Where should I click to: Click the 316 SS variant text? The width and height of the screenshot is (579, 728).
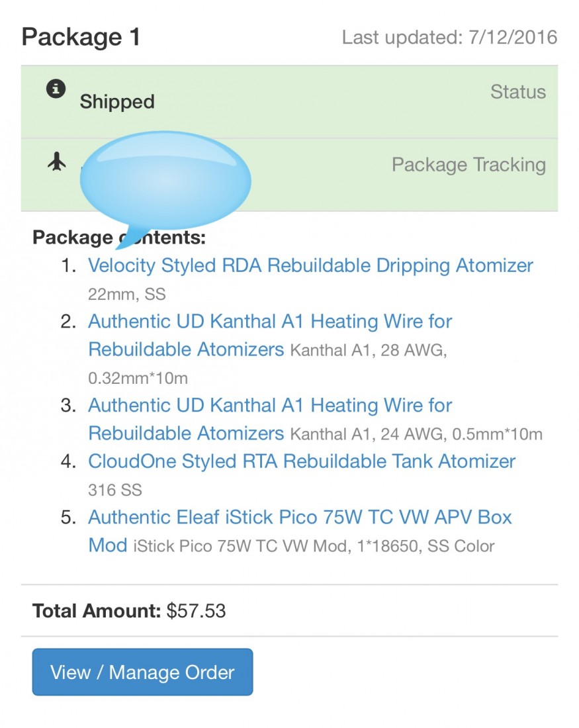[115, 490]
